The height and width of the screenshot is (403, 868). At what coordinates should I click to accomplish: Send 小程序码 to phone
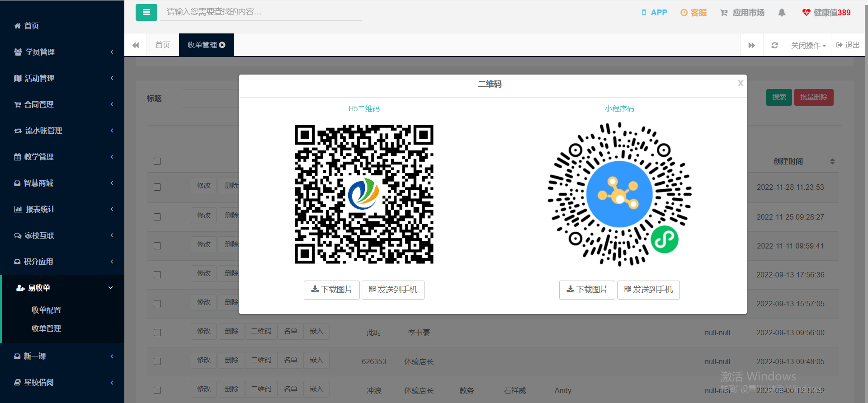point(648,290)
